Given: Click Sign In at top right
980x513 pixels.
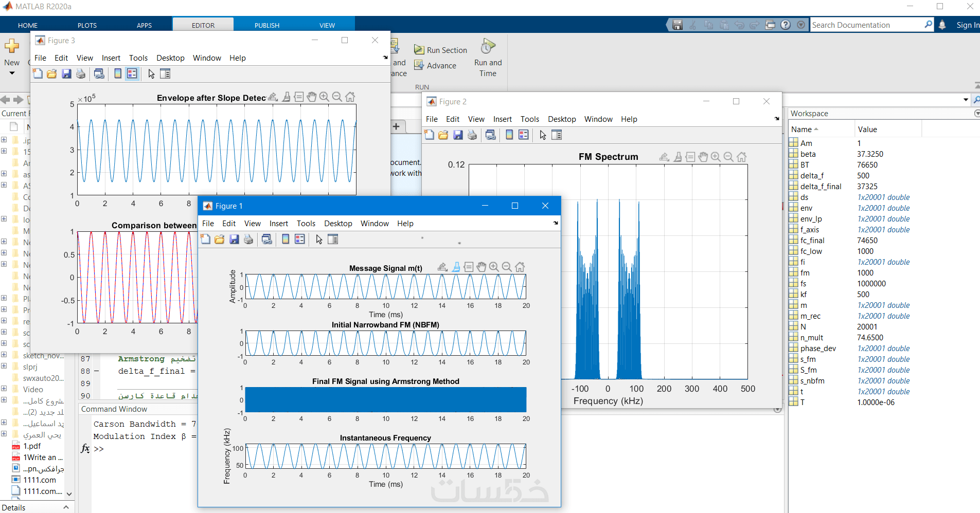Looking at the screenshot, I should click(967, 25).
